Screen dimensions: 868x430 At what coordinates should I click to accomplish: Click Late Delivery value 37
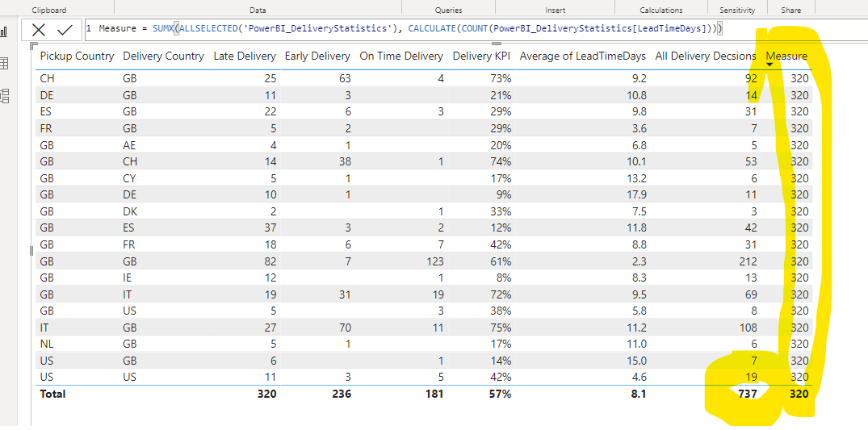tap(270, 228)
